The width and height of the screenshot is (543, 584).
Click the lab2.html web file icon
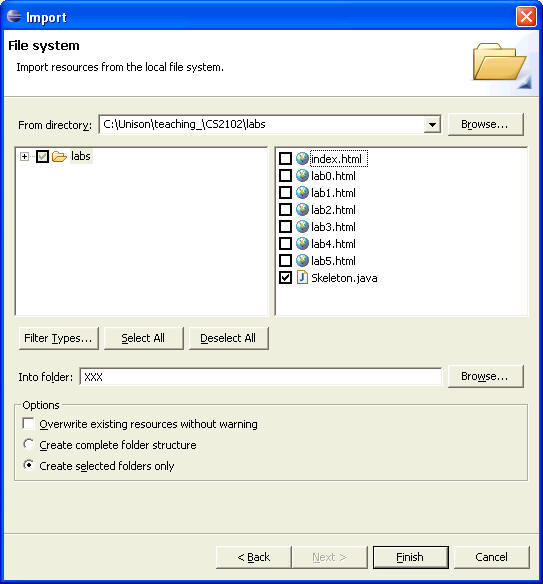point(302,209)
